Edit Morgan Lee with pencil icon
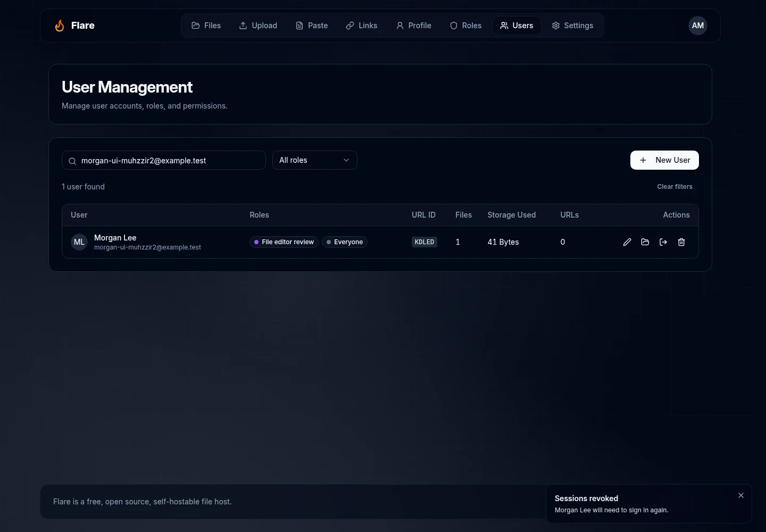 627,242
